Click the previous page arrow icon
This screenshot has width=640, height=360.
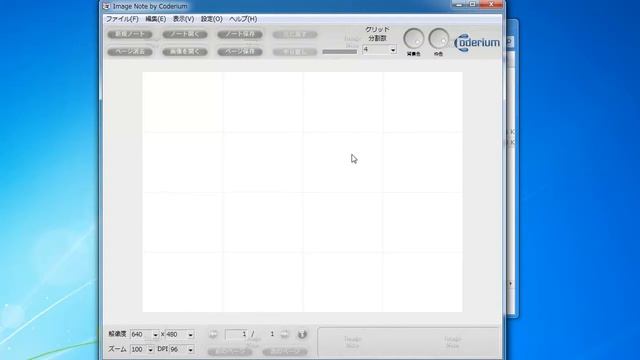[213, 334]
